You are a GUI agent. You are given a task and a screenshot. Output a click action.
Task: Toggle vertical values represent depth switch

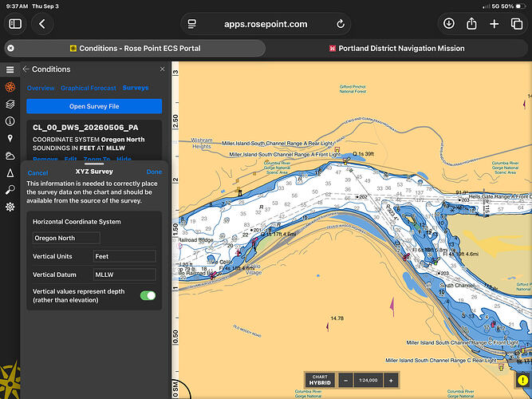coord(148,295)
